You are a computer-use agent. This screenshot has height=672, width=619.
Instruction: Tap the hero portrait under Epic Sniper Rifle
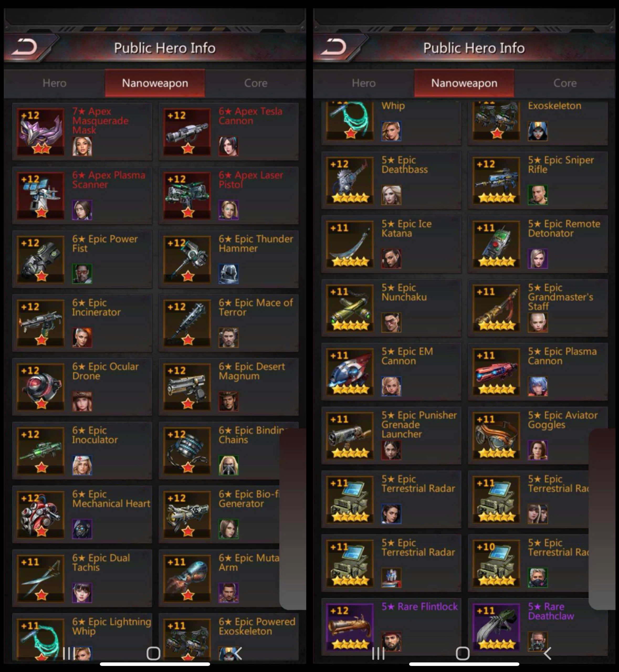pos(538,195)
